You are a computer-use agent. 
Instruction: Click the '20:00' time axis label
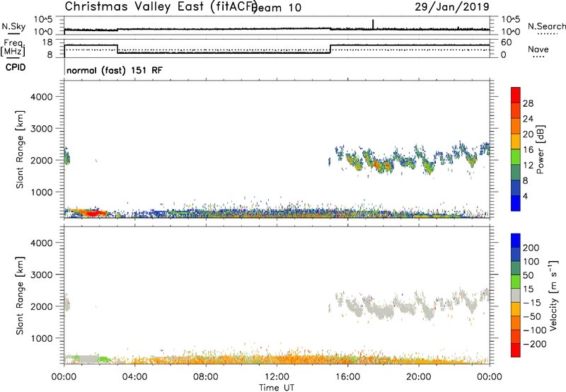pyautogui.click(x=418, y=377)
